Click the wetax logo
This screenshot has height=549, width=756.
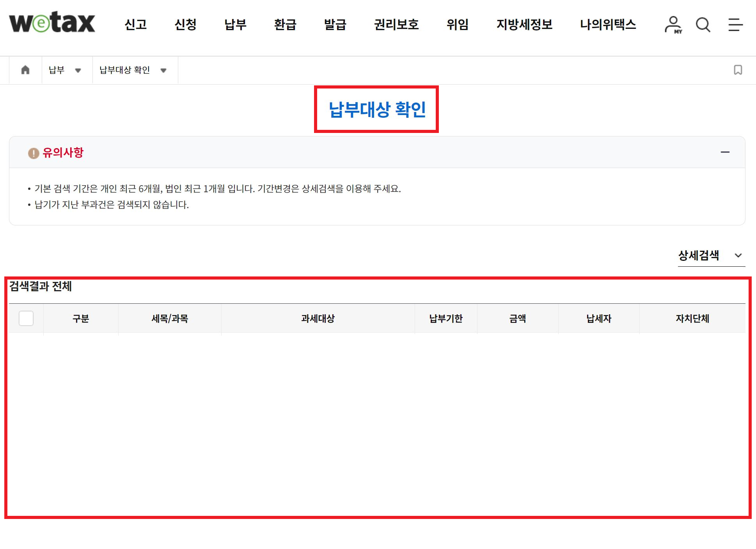coord(52,23)
